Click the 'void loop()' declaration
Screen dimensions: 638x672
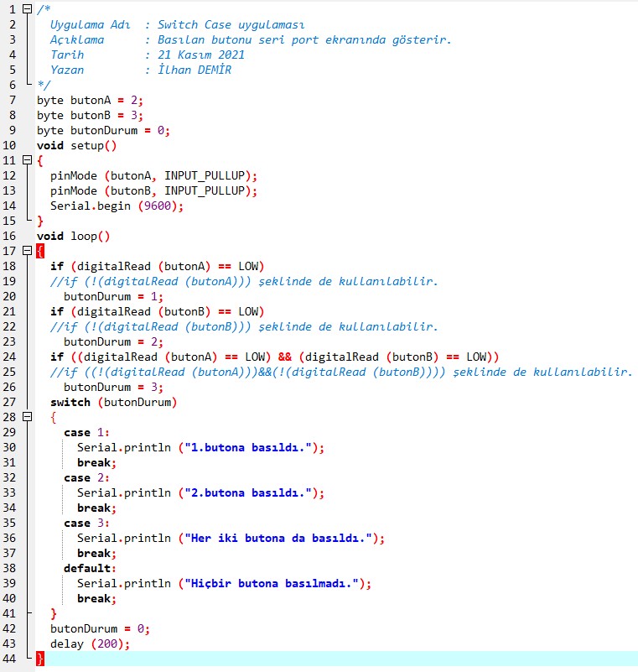coord(73,236)
